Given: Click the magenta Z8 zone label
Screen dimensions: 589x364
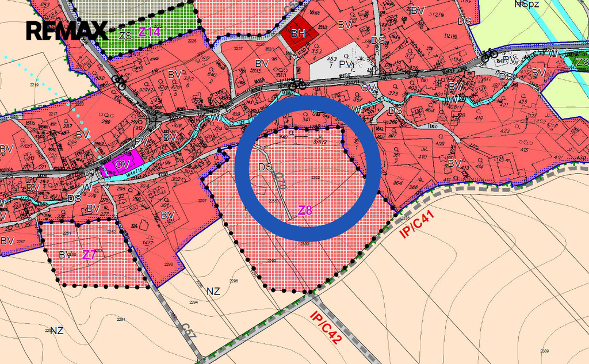Looking at the screenshot, I should coord(305,210).
